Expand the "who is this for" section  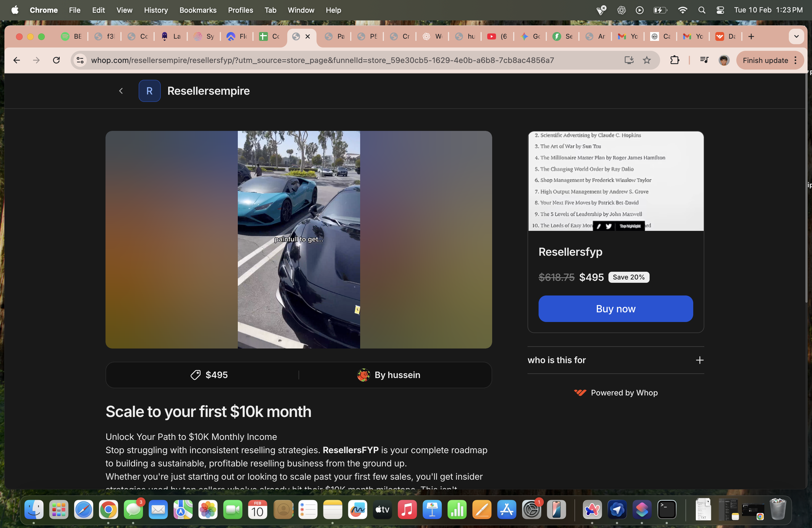pos(615,360)
